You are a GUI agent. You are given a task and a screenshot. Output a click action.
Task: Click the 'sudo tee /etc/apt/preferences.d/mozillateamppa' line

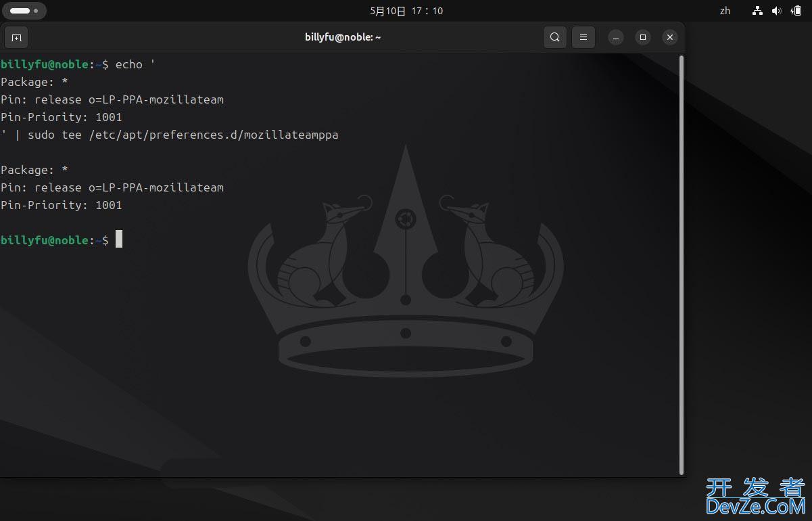click(170, 135)
